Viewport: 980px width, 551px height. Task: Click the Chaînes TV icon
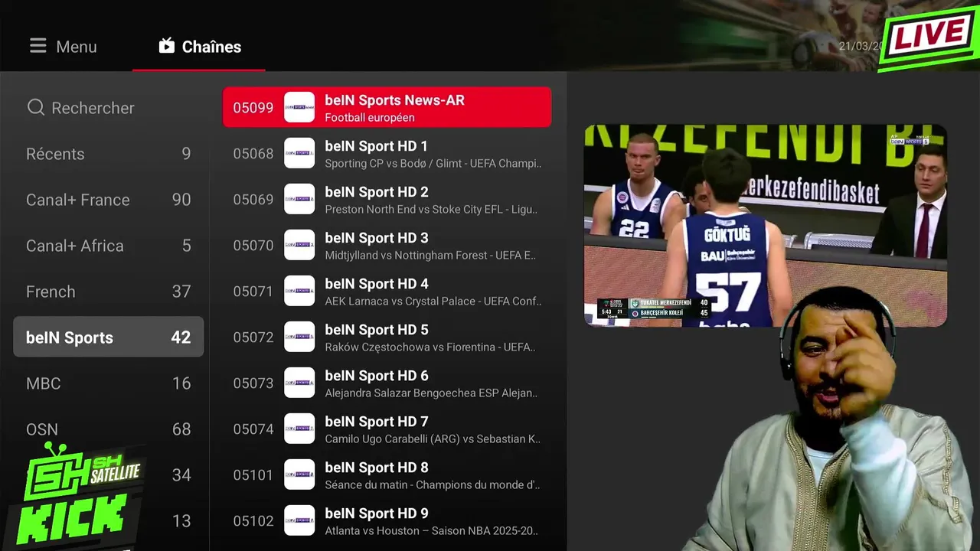pyautogui.click(x=167, y=46)
